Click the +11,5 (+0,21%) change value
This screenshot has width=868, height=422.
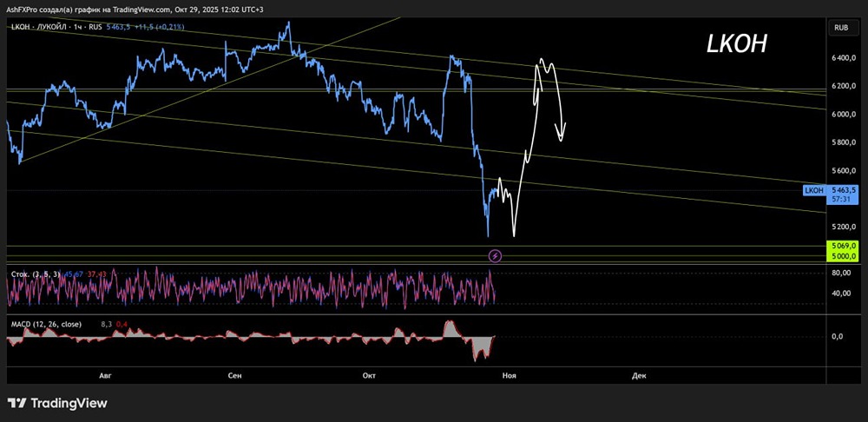pos(160,27)
